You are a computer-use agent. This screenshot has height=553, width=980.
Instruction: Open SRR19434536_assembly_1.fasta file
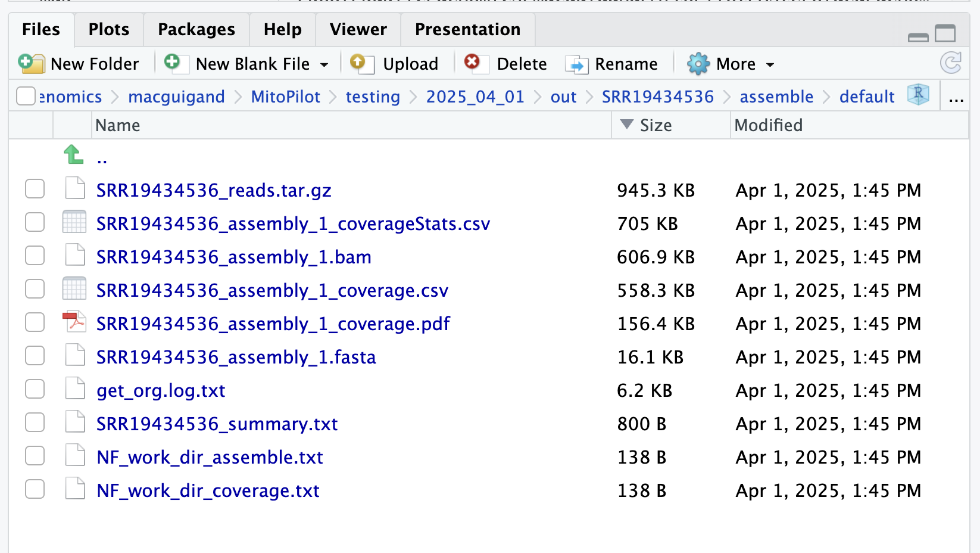point(236,357)
